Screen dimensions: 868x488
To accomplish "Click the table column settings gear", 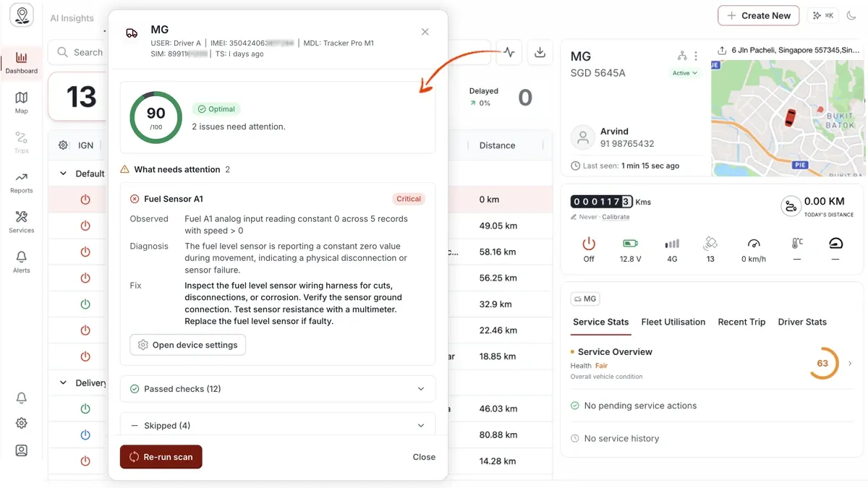I will click(x=63, y=145).
